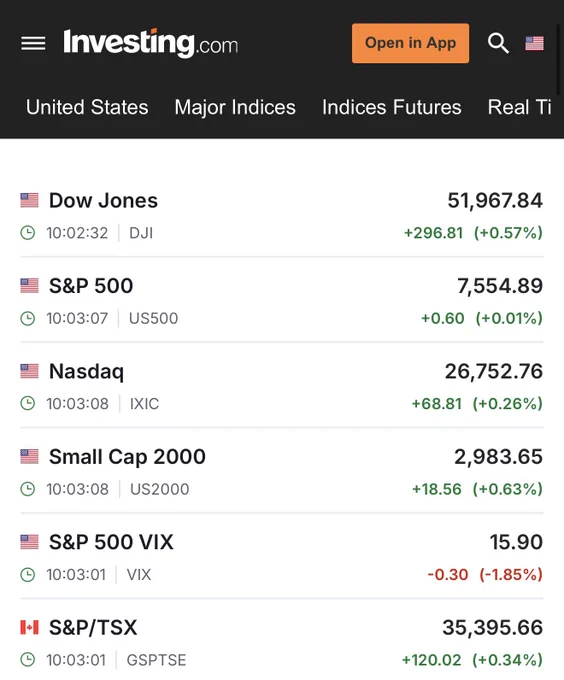Screen dimensions: 564x680
Task: Open the US flag edition selector
Action: [534, 43]
